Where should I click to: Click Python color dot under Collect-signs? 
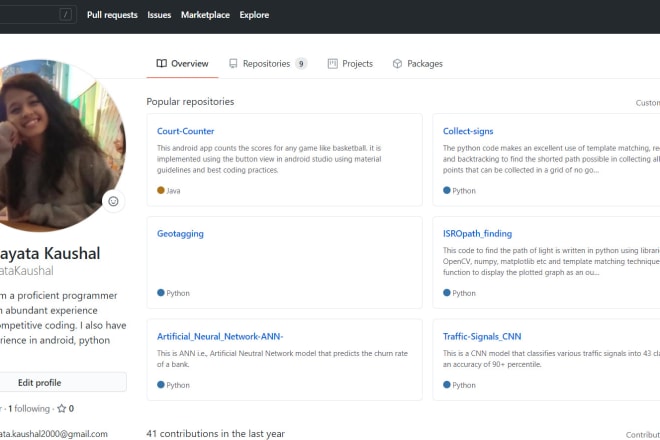447,190
